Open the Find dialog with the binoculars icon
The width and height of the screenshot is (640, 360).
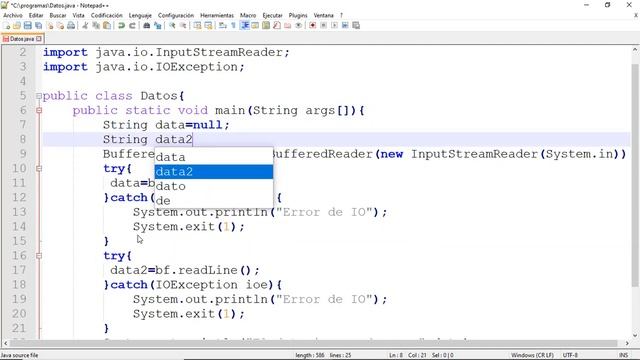[146, 25]
